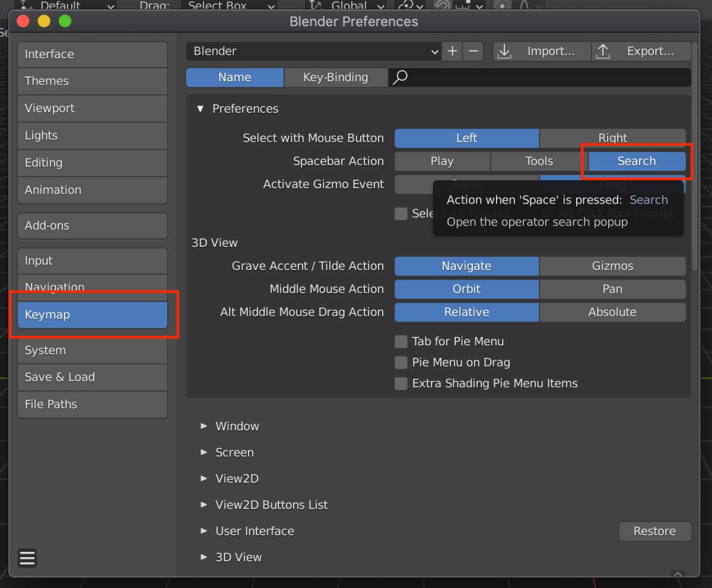The height and width of the screenshot is (588, 712).
Task: Click the Export... keymap button
Action: 641,51
